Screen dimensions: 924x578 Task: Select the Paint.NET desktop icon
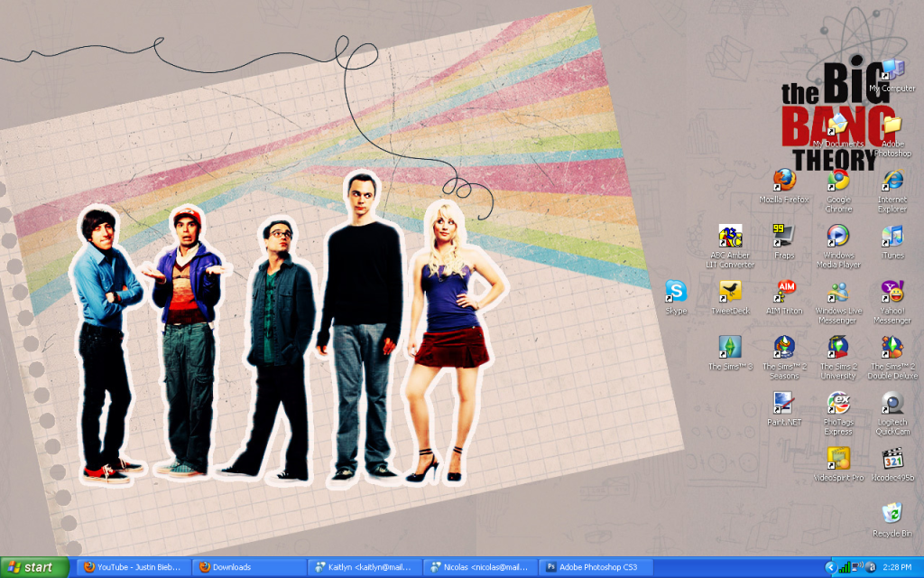[x=784, y=408]
